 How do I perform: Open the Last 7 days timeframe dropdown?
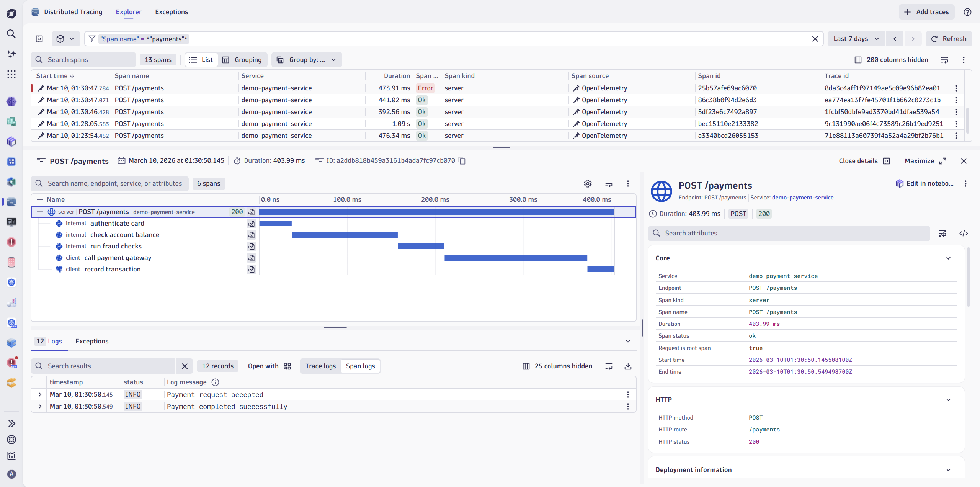pos(856,39)
